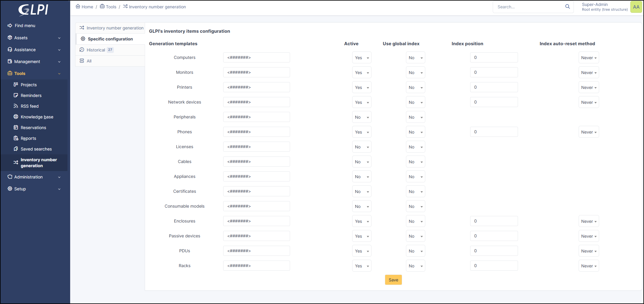Switch to the All tab
This screenshot has width=644, height=304.
click(89, 61)
